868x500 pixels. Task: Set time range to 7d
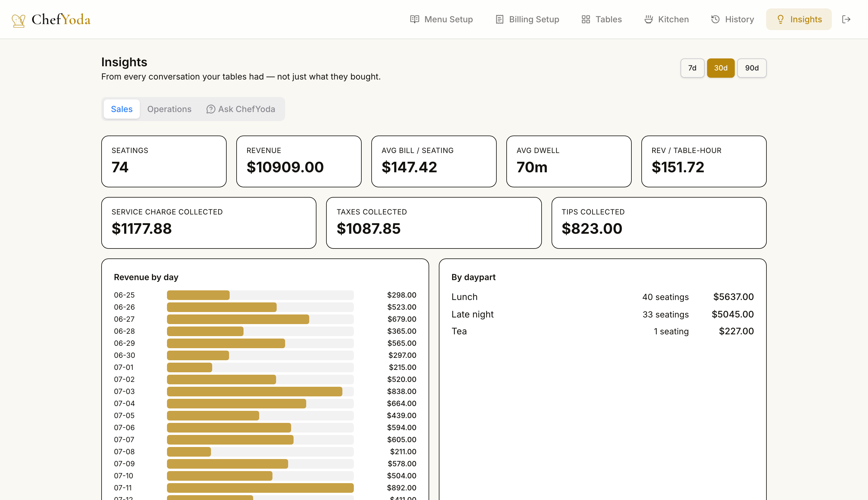tap(692, 68)
